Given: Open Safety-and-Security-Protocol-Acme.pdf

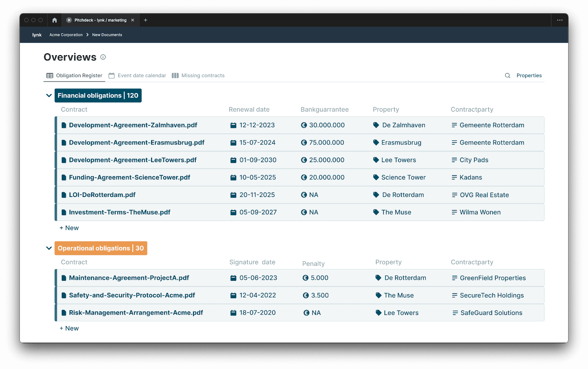Looking at the screenshot, I should point(132,295).
